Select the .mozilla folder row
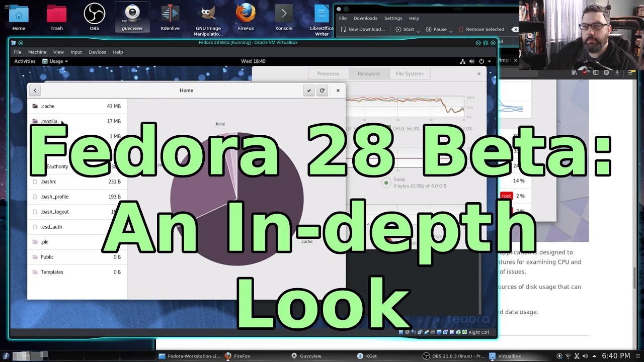 77,121
